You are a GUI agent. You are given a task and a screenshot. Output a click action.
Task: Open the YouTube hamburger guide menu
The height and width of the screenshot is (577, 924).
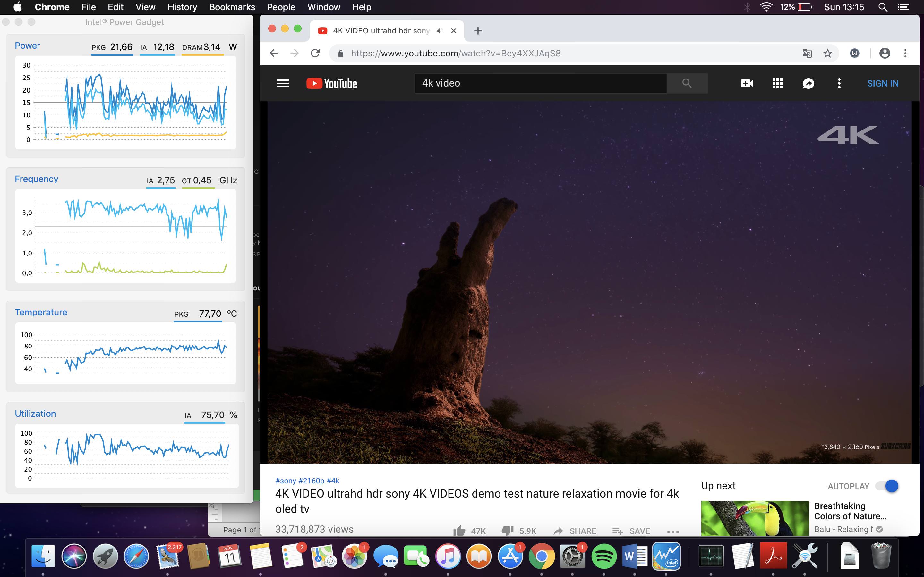pyautogui.click(x=283, y=83)
